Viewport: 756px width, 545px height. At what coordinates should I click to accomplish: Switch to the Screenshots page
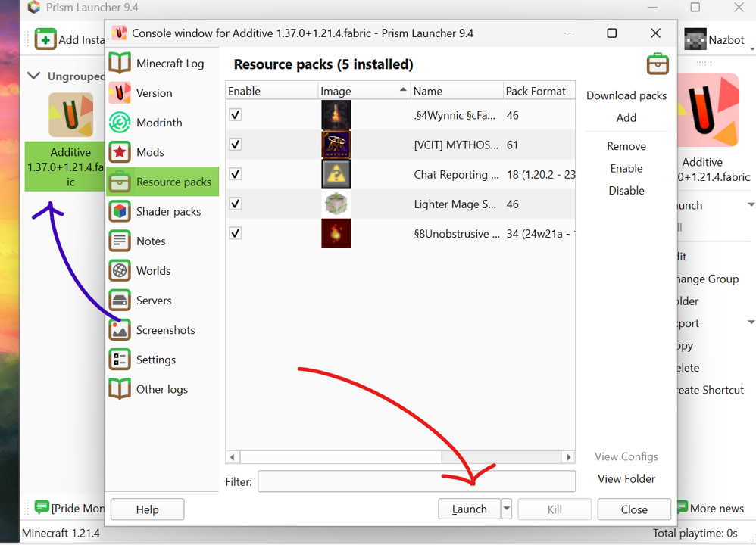[164, 330]
